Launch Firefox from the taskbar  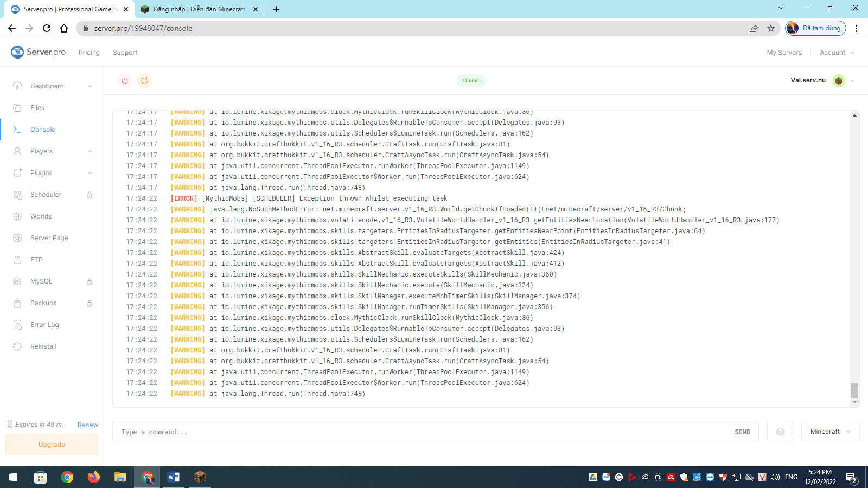pos(94,477)
